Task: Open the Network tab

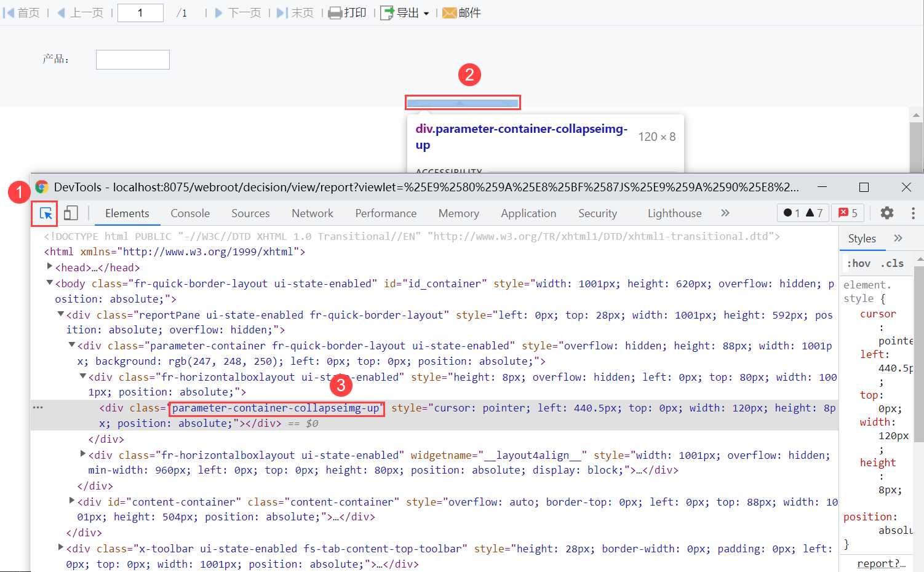Action: 313,213
